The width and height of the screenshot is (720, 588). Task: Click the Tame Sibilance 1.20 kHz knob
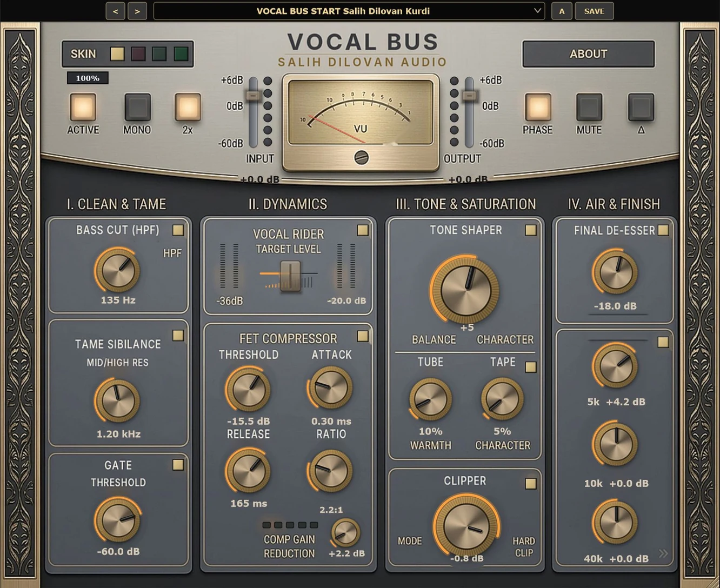click(118, 401)
